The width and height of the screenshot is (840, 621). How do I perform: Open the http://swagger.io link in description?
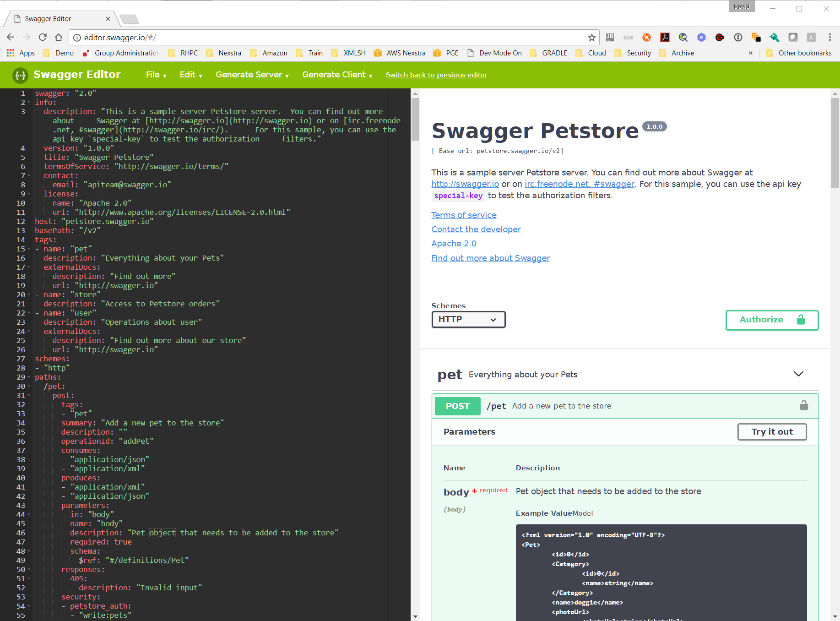click(x=465, y=184)
